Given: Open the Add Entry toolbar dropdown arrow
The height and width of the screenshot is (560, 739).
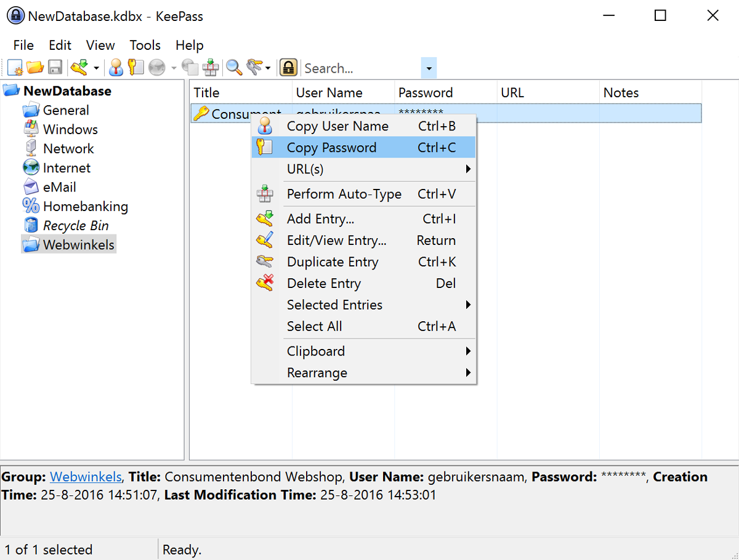Looking at the screenshot, I should click(96, 68).
